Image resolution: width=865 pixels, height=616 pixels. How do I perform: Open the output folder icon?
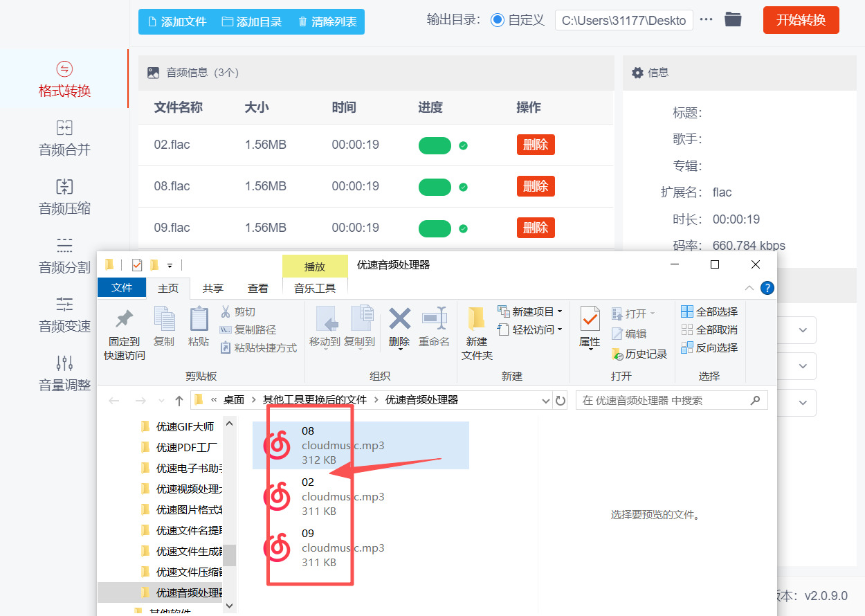[733, 19]
